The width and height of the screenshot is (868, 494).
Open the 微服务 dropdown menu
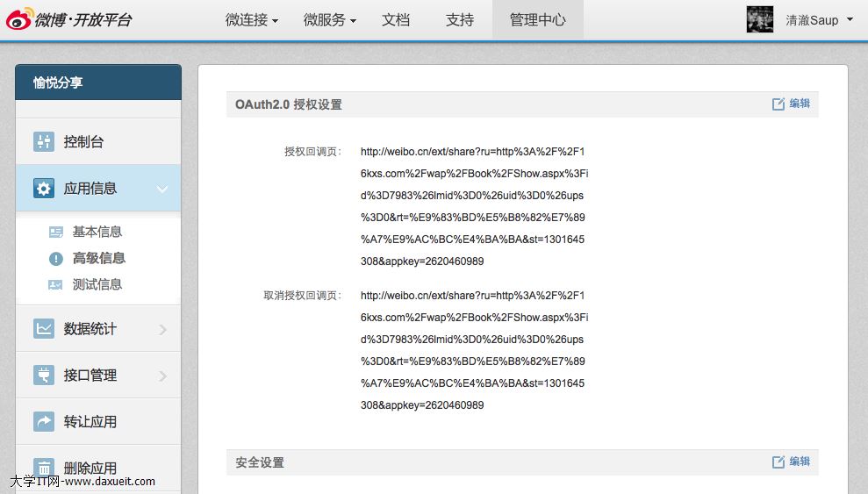tap(329, 20)
